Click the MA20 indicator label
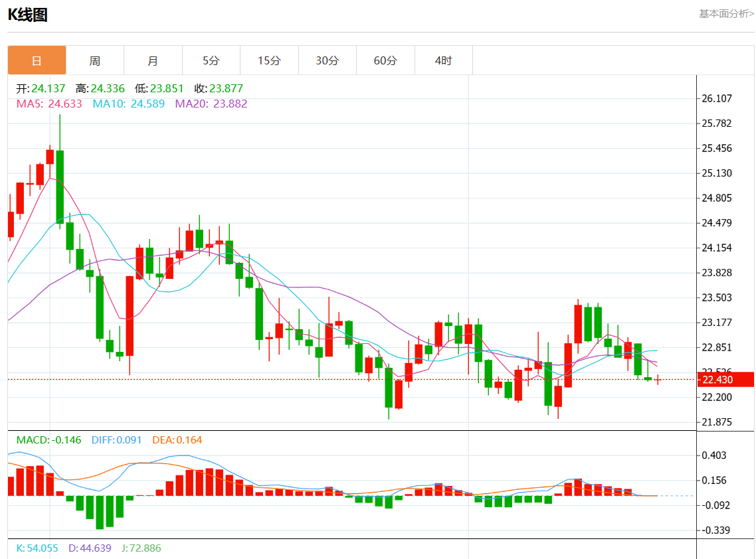Screen dimensions: 756x559 [211, 104]
